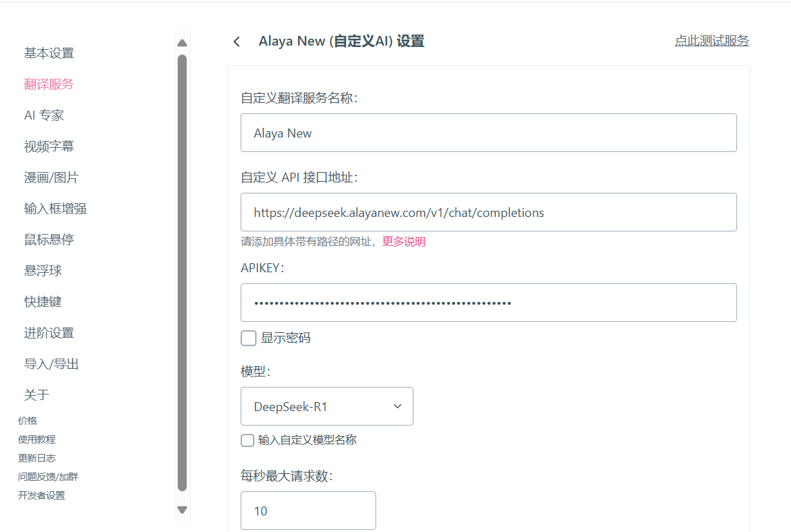Tick the 输入自定义模型名称 checkbox
This screenshot has height=532, width=791.
[248, 440]
